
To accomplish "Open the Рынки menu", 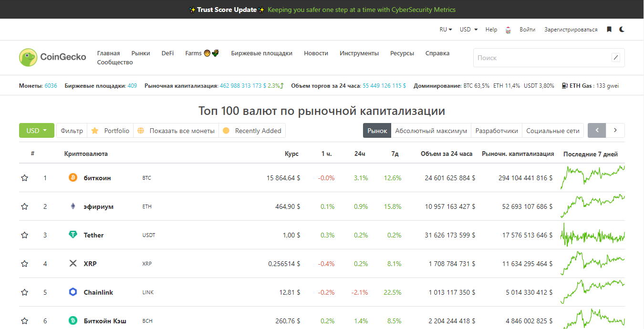I will 141,53.
